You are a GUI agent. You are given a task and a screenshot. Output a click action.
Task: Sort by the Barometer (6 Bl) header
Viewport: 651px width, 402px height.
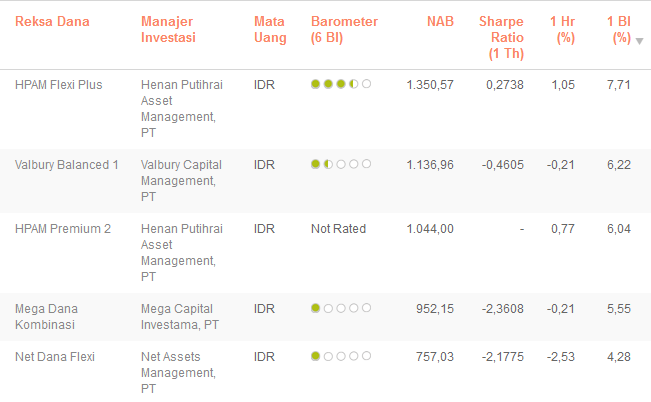345,29
